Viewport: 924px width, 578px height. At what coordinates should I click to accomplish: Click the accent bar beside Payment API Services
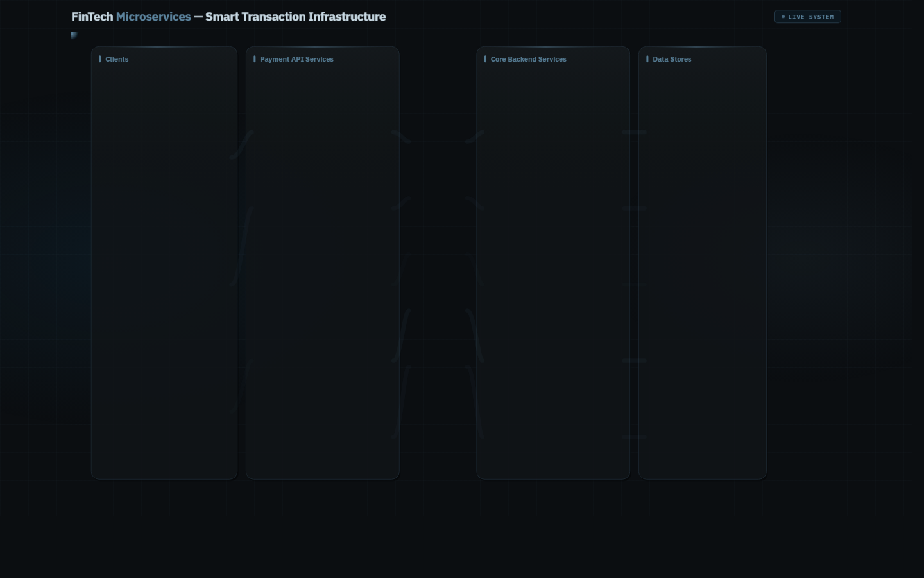coord(254,59)
